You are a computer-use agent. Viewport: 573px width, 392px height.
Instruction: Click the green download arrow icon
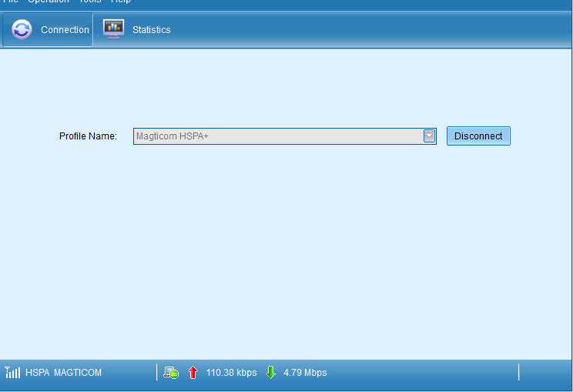(x=271, y=373)
